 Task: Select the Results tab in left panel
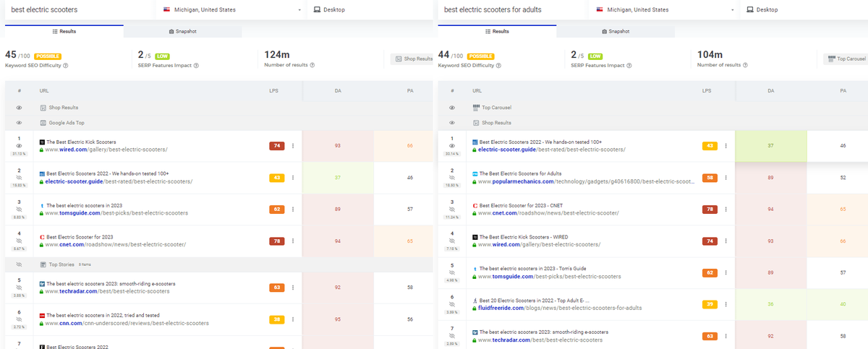pos(64,32)
